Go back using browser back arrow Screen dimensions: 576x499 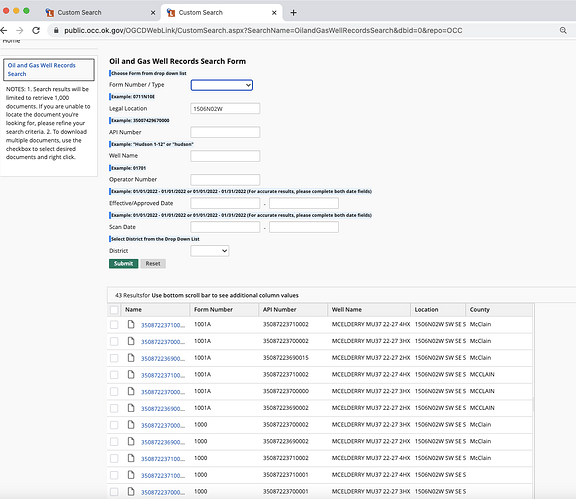click(3, 30)
